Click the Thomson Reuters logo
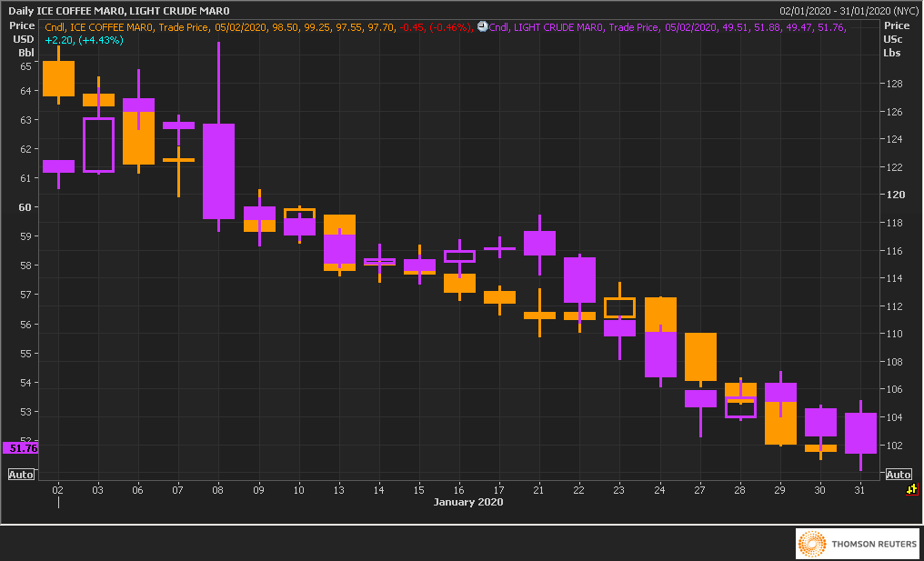This screenshot has width=924, height=561. (x=858, y=544)
